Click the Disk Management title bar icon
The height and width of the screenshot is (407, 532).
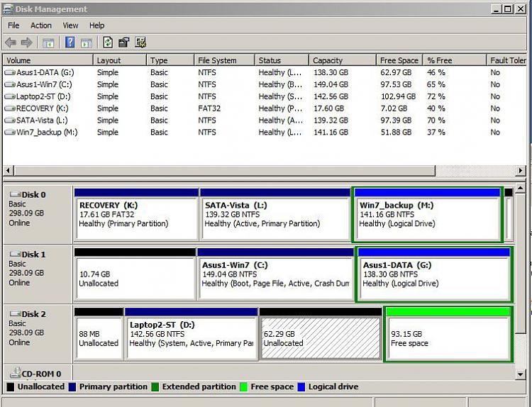coord(8,9)
